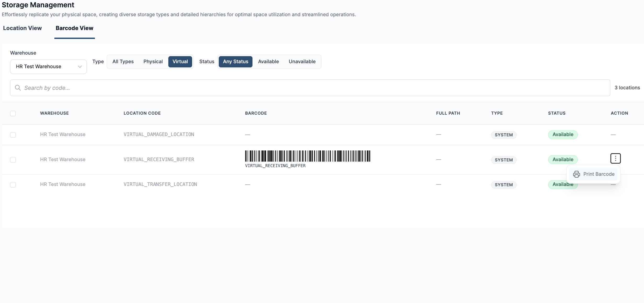Filter type by Physical

click(153, 62)
